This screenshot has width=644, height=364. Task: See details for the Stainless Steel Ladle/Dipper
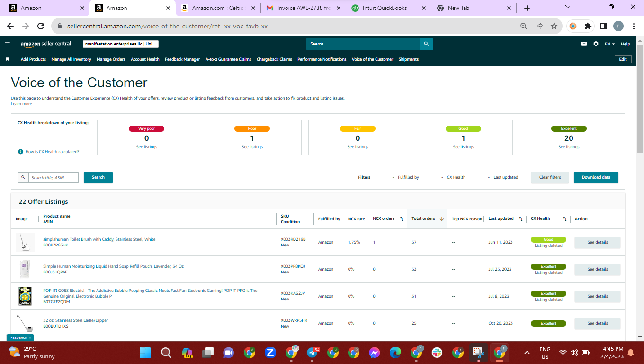click(598, 323)
